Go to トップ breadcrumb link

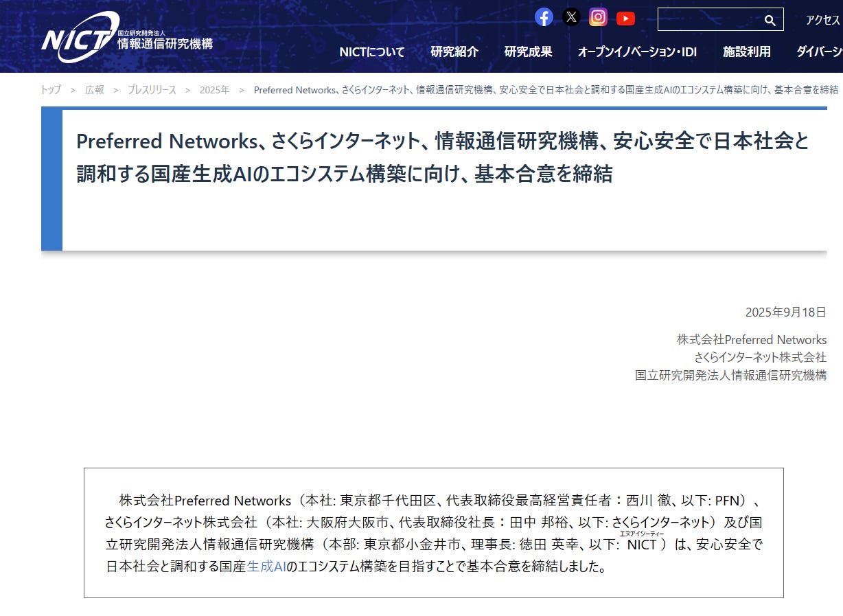(51, 90)
